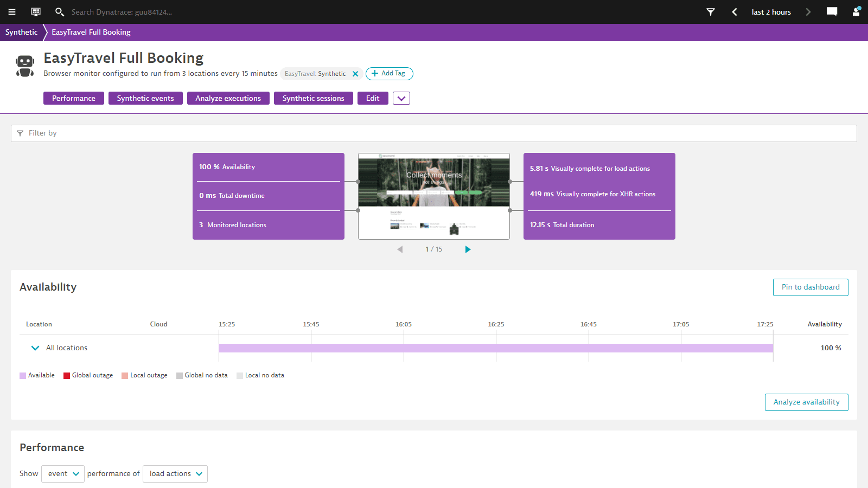Open the hamburger navigation menu
868x488 pixels.
click(x=12, y=12)
